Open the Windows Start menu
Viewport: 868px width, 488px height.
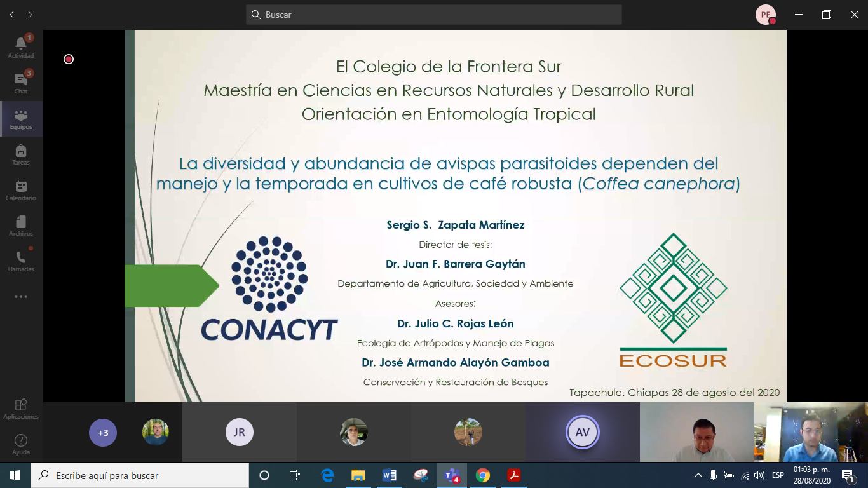pyautogui.click(x=15, y=475)
